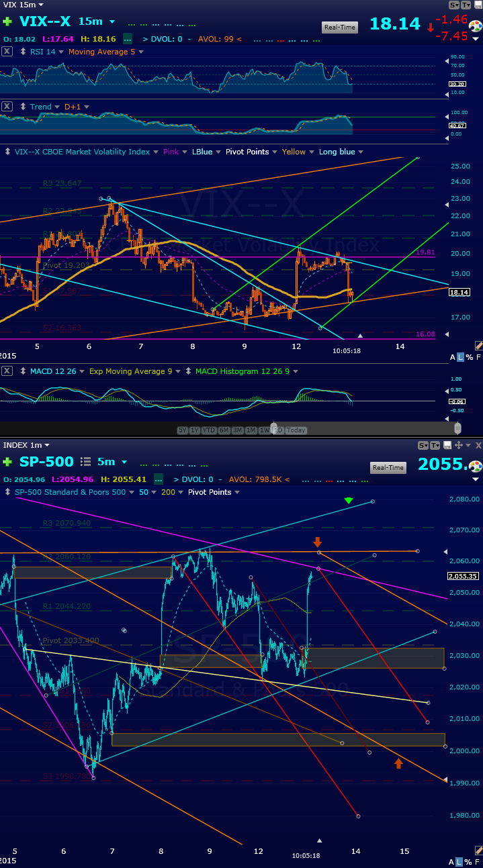Image resolution: width=483 pixels, height=868 pixels.
Task: Toggle the A scale mode in SP-500 chart
Action: [x=453, y=862]
